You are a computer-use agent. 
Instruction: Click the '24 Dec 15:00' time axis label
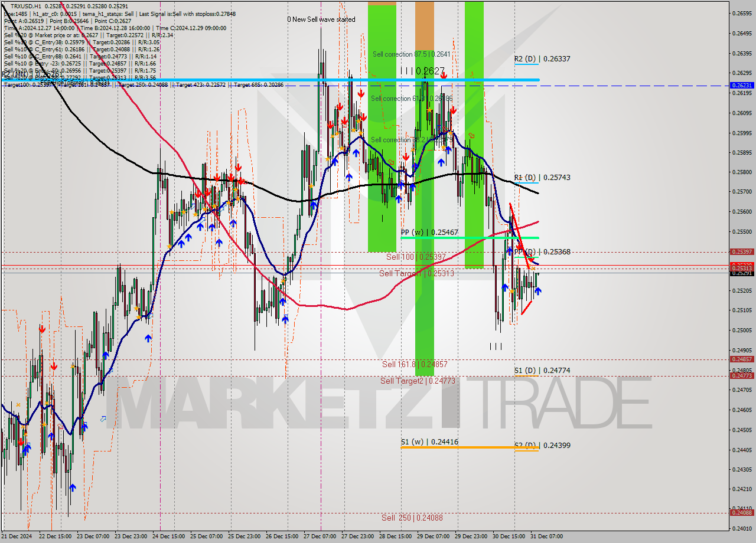[x=169, y=537]
